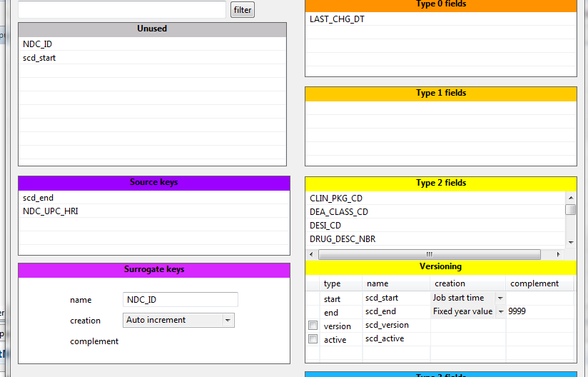Click the Type 2 fields scroll down arrow
The width and height of the screenshot is (588, 377).
(571, 242)
